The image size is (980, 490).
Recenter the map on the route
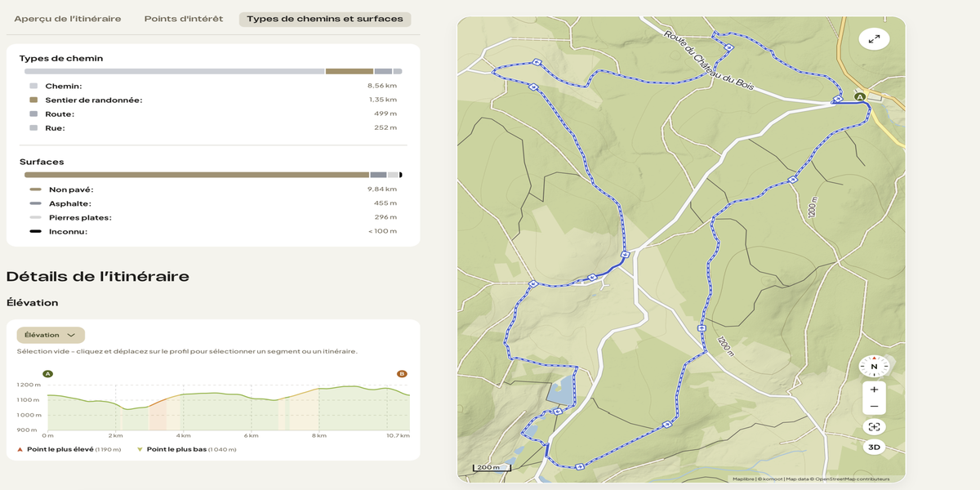(874, 426)
